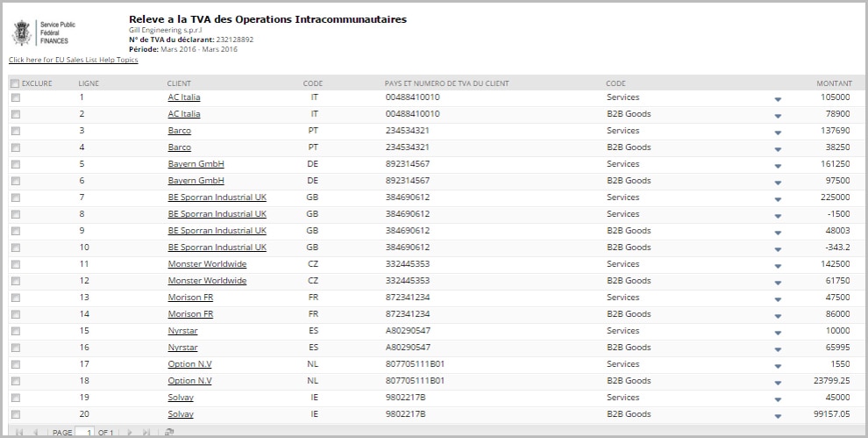Open EU Sales List Help Topics link
This screenshot has width=868, height=438.
pyautogui.click(x=73, y=60)
